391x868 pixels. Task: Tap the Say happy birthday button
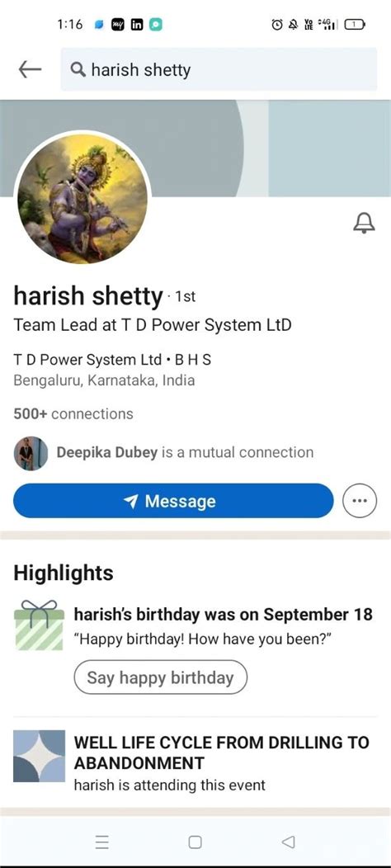[x=161, y=677]
